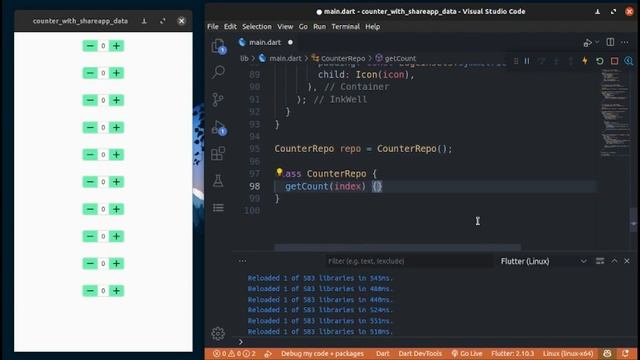The image size is (640, 360).
Task: Open the Manage gear in the activity bar
Action: click(x=218, y=334)
